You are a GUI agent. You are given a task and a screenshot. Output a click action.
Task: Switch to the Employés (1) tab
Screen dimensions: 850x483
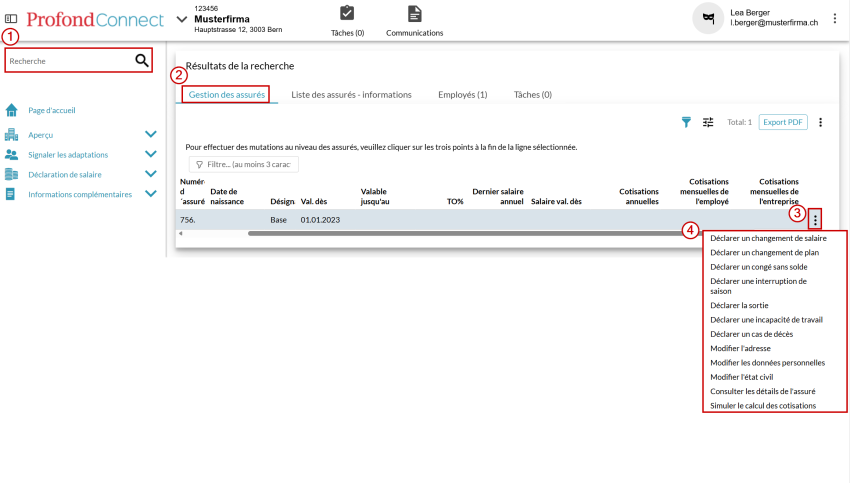point(463,95)
